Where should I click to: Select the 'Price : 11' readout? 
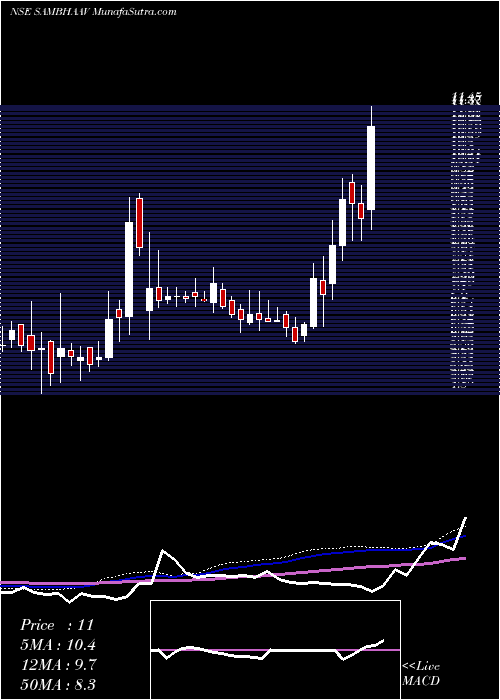57,625
